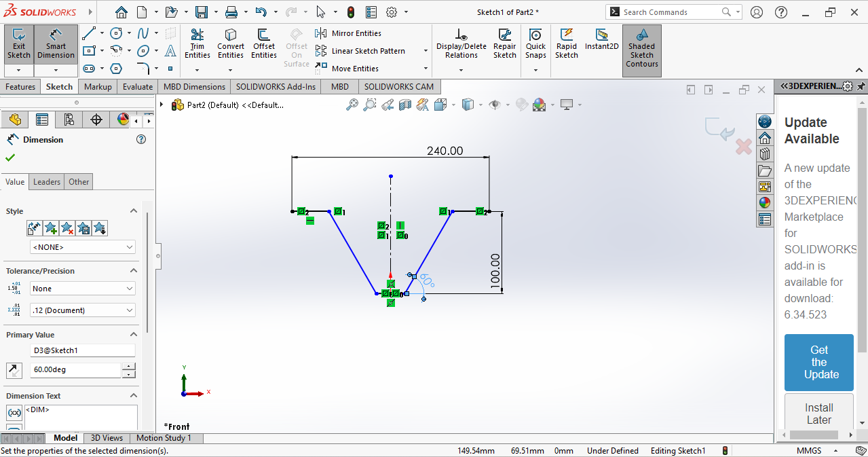Switch to the Markup tab
The height and width of the screenshot is (457, 868).
[x=98, y=86]
